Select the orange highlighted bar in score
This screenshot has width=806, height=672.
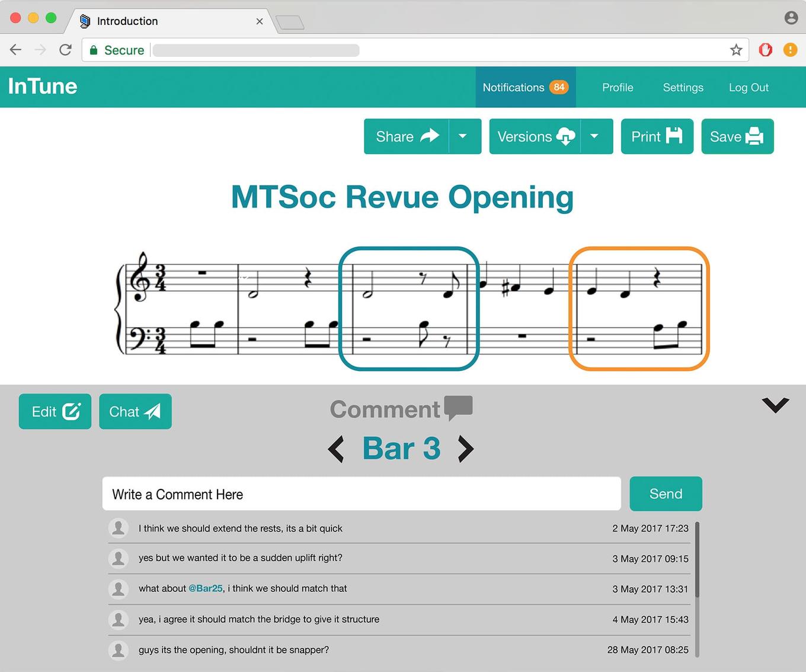[639, 309]
